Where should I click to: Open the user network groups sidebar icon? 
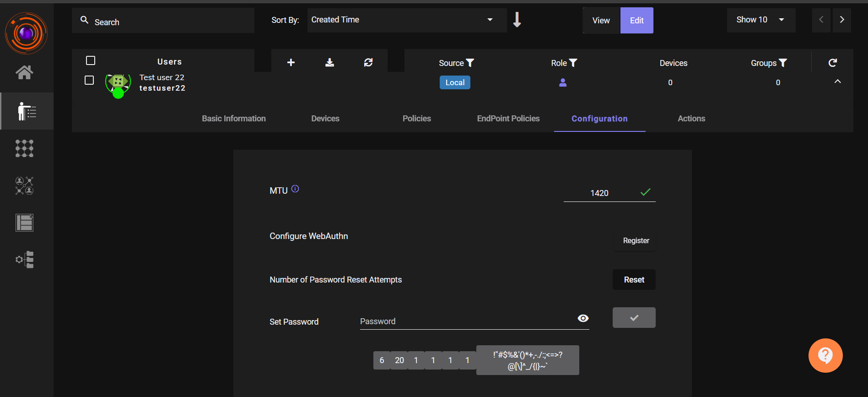coord(24,185)
